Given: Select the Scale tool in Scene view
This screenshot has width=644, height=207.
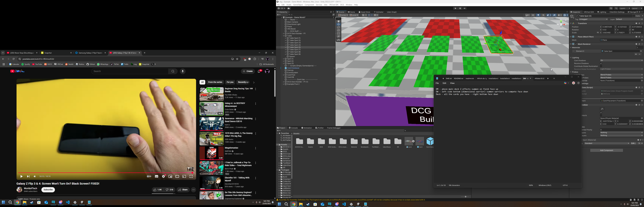Looking at the screenshot, I should 339,30.
